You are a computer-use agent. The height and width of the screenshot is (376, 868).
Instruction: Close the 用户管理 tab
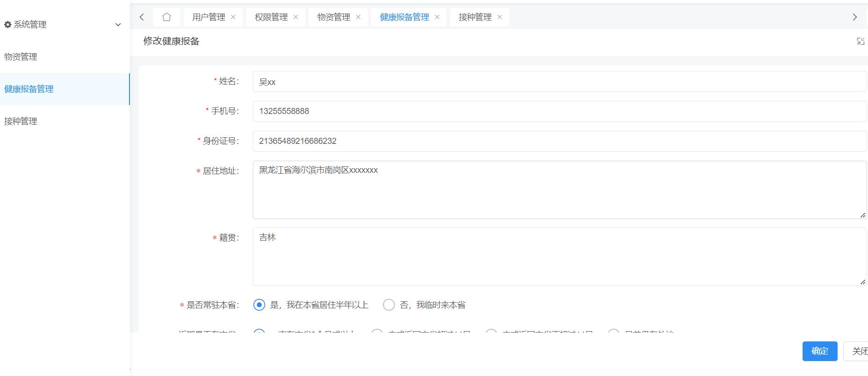click(233, 17)
